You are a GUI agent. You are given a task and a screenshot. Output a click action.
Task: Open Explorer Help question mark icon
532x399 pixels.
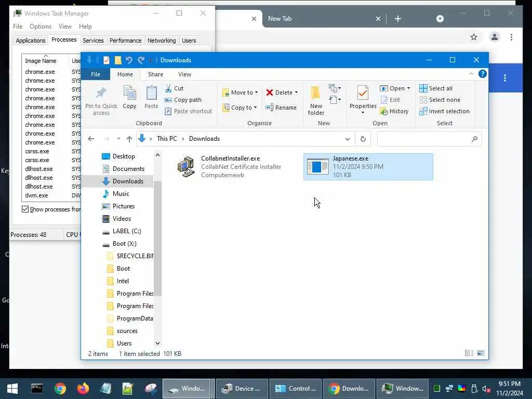pos(482,74)
